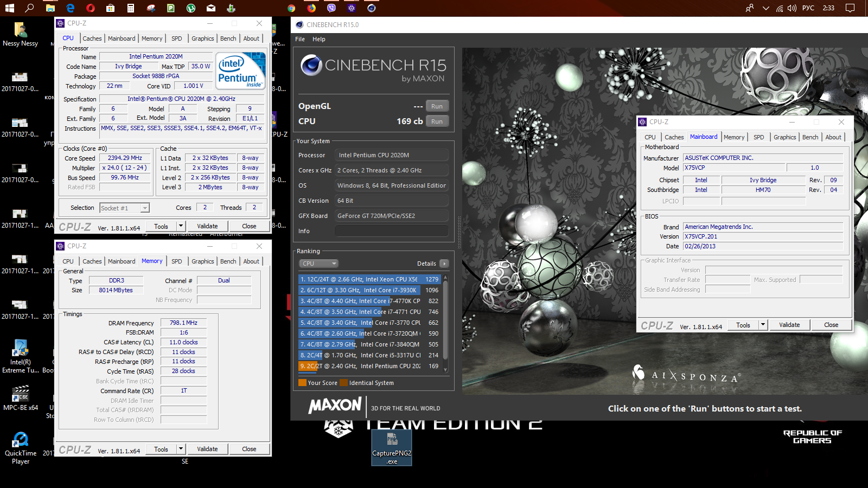Select ranking row Core i7-3930K 1096
868x488 pixels.
[369, 290]
